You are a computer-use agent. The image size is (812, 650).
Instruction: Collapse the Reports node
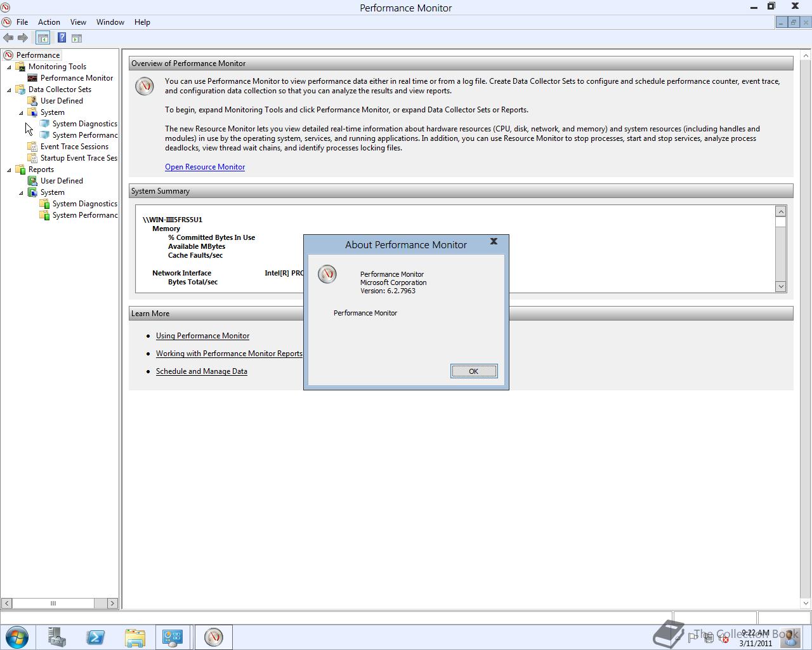(x=9, y=169)
